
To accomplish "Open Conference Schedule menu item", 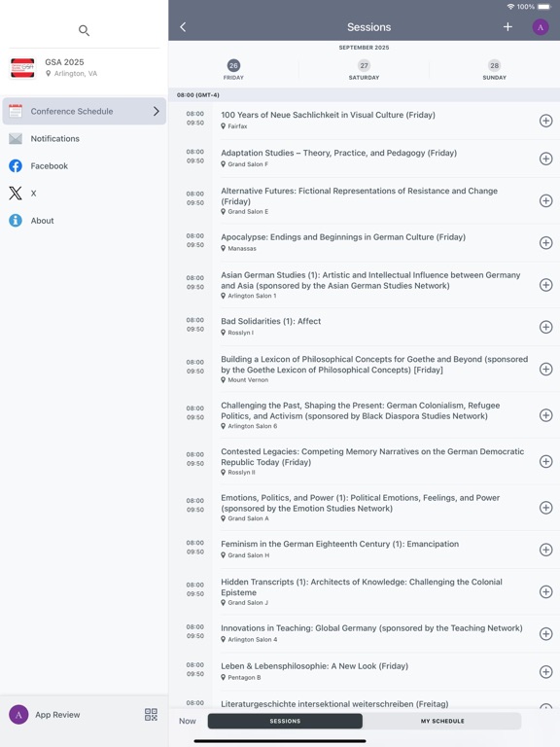I will (85, 111).
